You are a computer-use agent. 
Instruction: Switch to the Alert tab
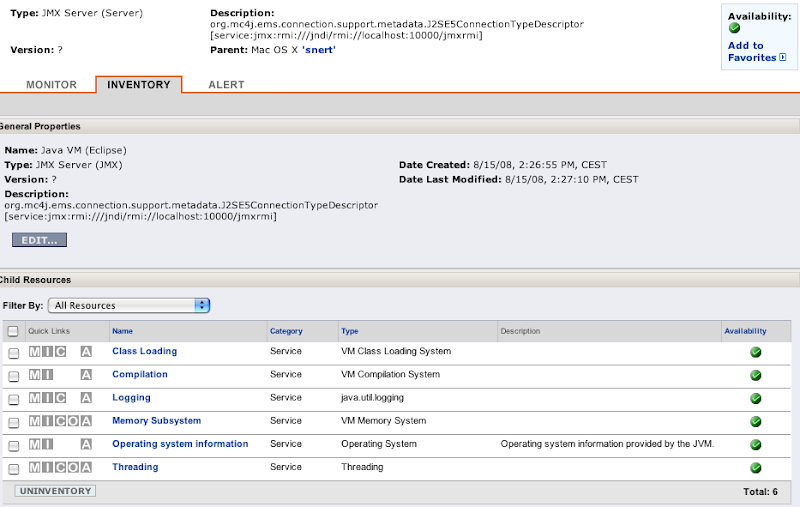pos(226,85)
